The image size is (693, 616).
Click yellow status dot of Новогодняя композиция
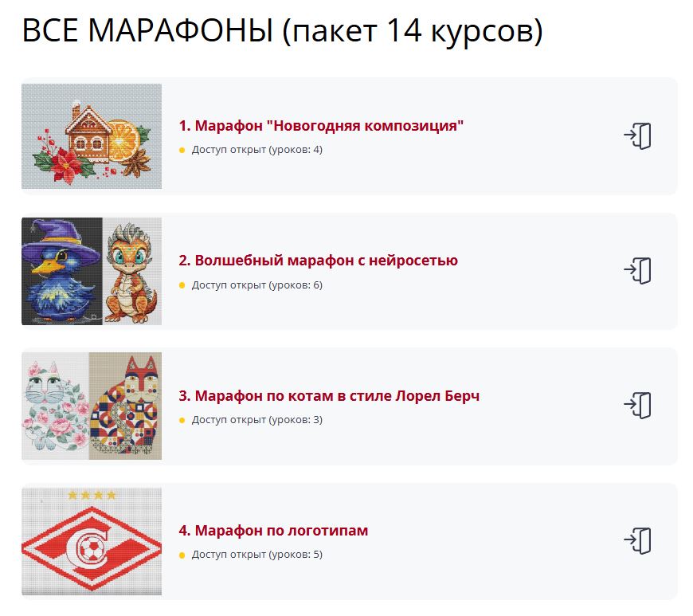tap(182, 151)
